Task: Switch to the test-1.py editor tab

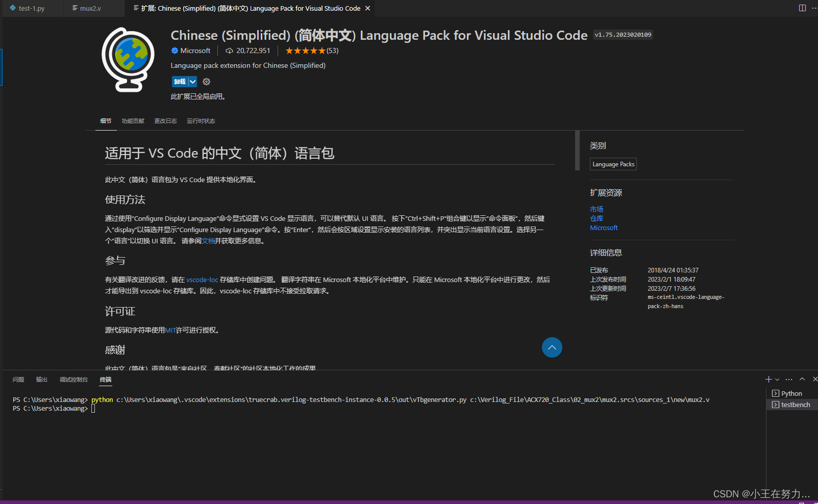Action: point(32,8)
